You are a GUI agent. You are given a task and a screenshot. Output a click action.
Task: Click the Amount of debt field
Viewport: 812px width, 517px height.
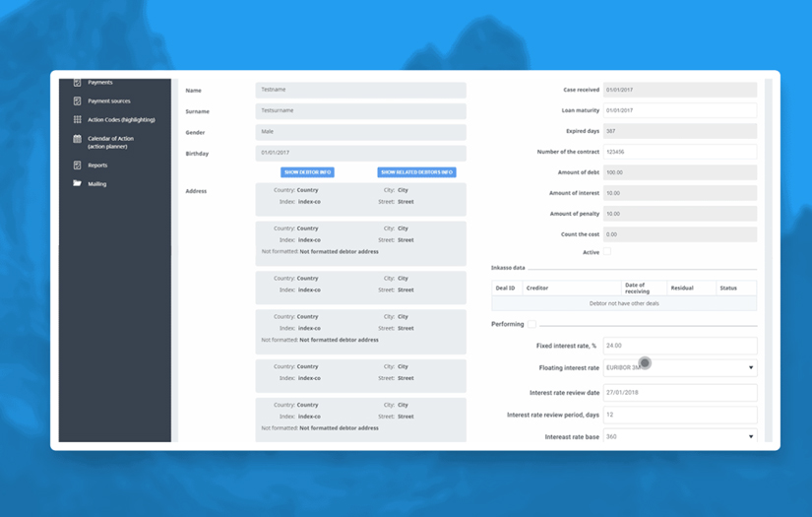tap(680, 172)
